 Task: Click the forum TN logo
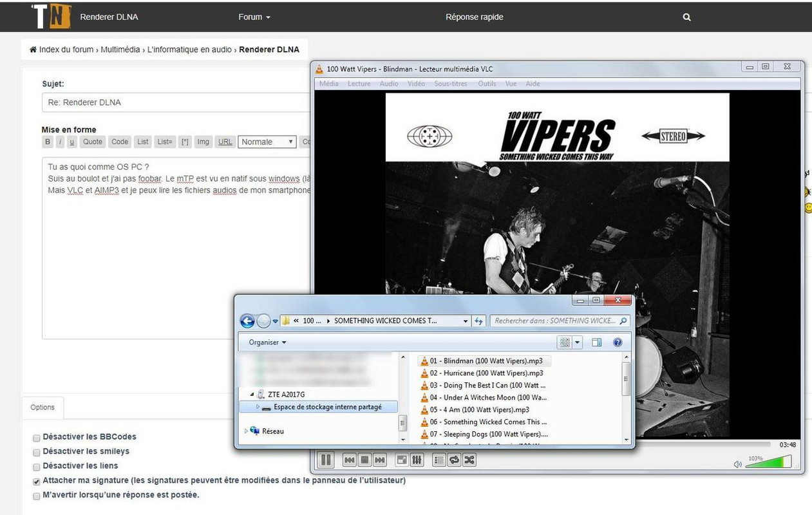pyautogui.click(x=51, y=16)
